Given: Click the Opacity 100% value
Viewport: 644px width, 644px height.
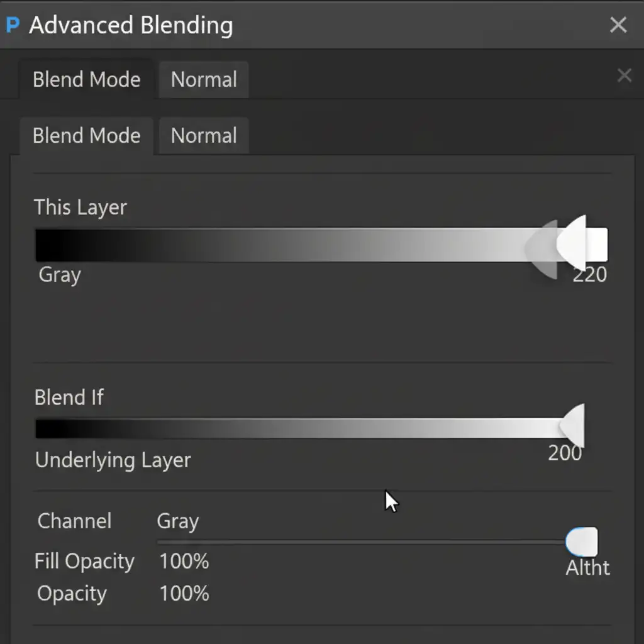Looking at the screenshot, I should tap(184, 594).
